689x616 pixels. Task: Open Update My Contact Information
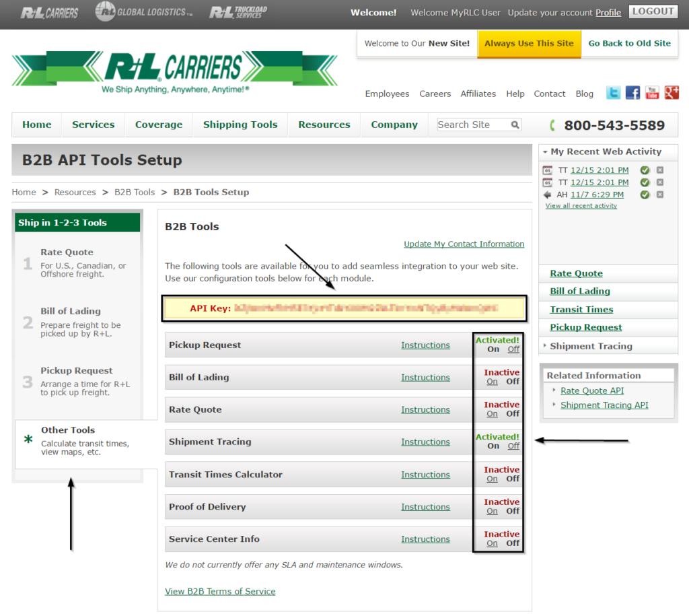click(x=464, y=244)
